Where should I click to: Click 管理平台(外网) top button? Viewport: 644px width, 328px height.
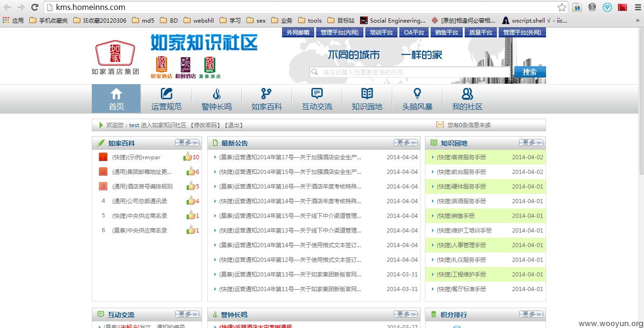click(x=522, y=32)
